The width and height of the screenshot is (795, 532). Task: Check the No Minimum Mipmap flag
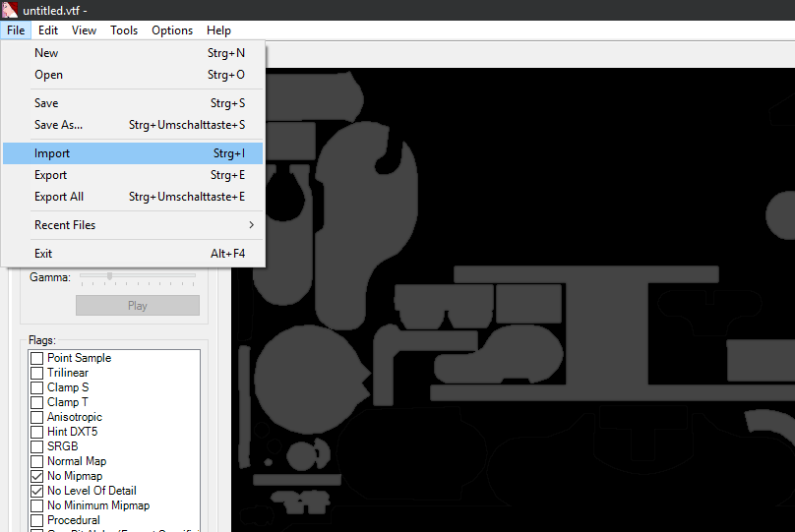click(36, 505)
